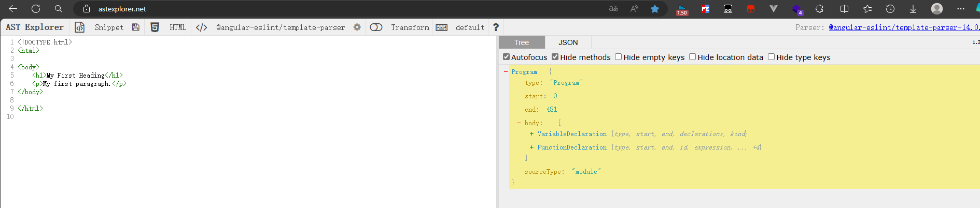View site info via the lock icon
Viewport: 980px width, 208px height.
(x=87, y=9)
